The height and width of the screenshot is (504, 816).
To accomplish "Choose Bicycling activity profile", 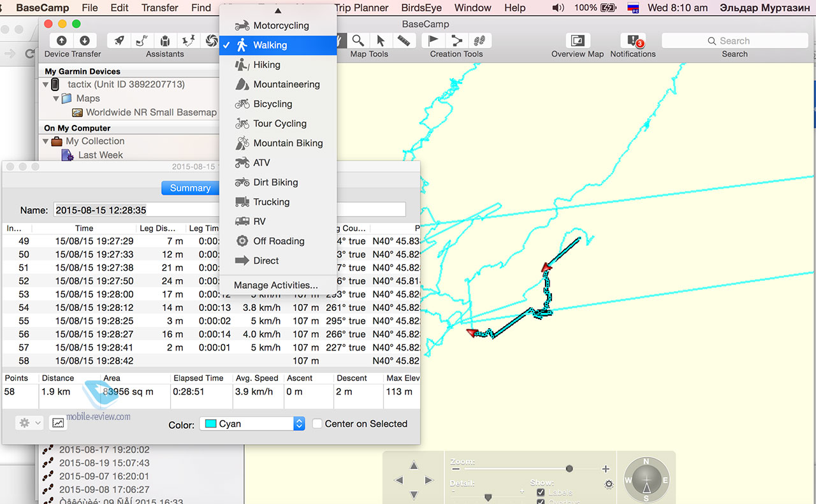I will pos(277,104).
